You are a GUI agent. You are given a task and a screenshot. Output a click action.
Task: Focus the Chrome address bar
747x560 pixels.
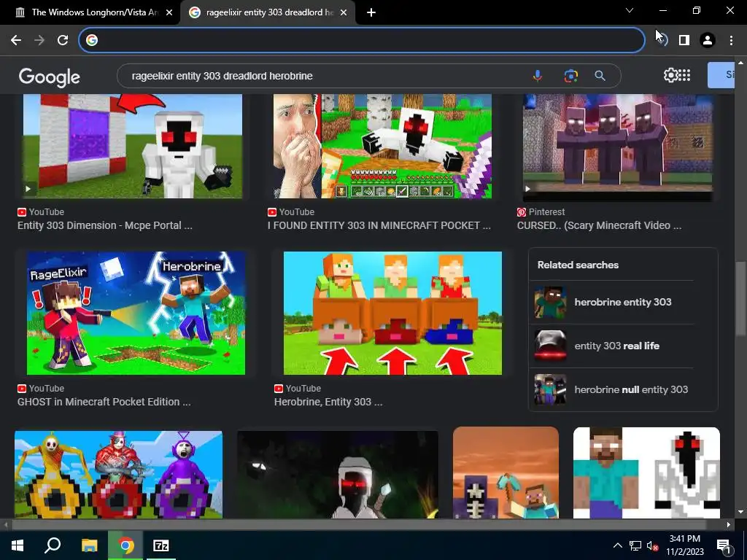[362, 40]
